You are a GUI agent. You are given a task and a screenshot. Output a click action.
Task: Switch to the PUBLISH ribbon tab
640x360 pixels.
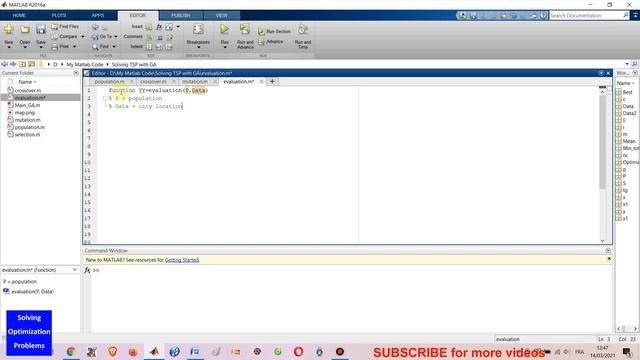click(x=181, y=16)
